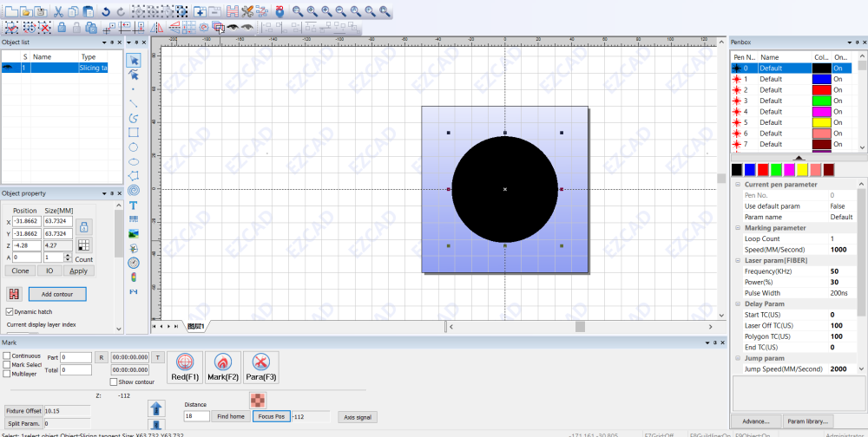
Task: Click the Add contour button
Action: pos(57,294)
